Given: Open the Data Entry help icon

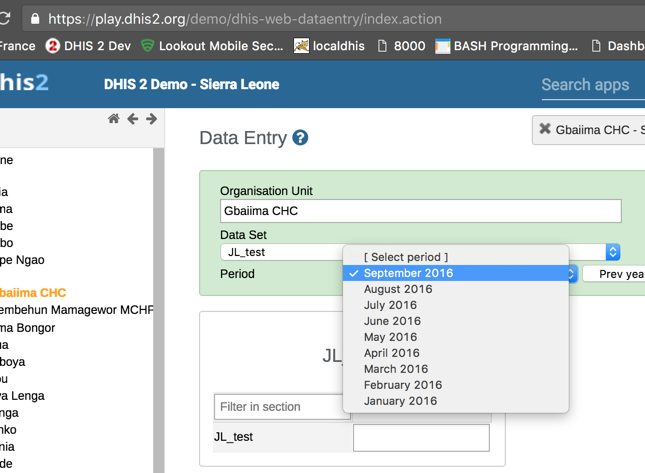Looking at the screenshot, I should coord(300,139).
